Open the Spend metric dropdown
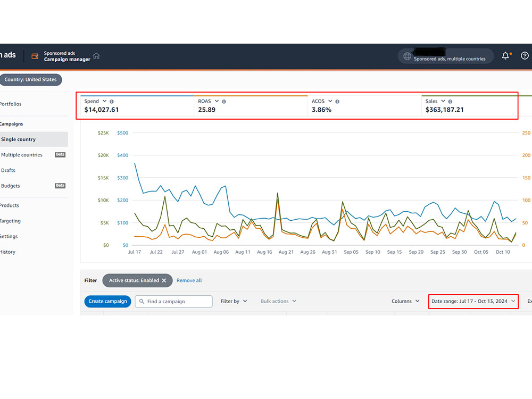Viewport: 532px width, 399px height. [x=104, y=101]
